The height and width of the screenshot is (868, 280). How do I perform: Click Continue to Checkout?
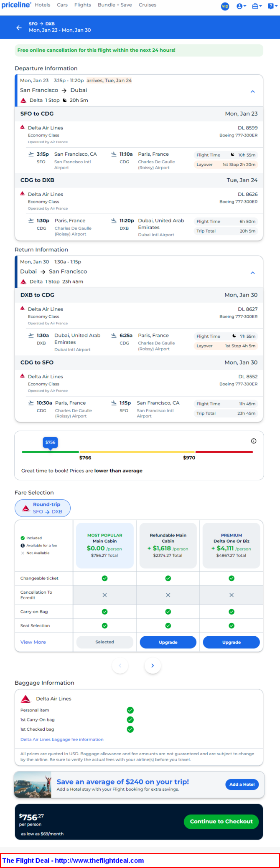(221, 821)
